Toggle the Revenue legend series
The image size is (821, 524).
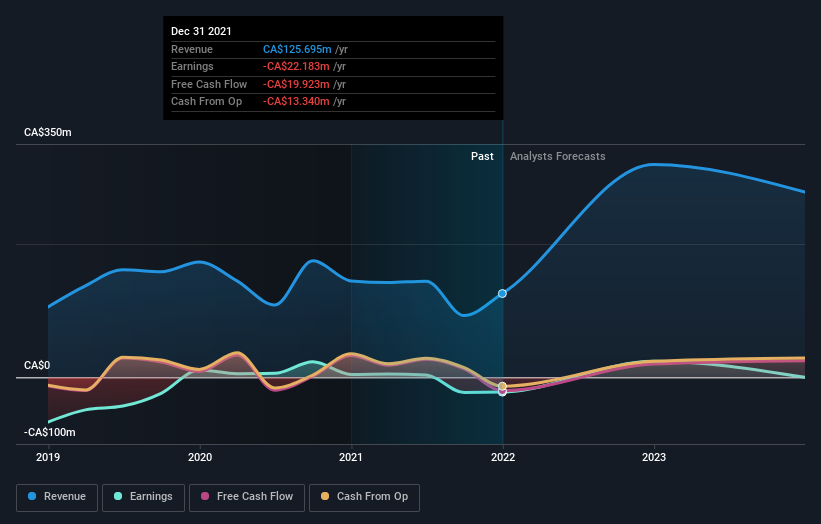click(x=57, y=497)
